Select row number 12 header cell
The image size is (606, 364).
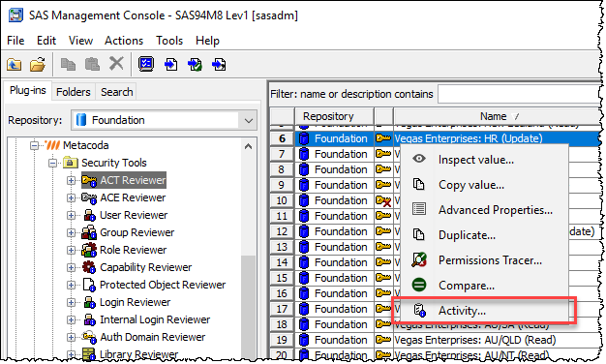[x=282, y=231]
